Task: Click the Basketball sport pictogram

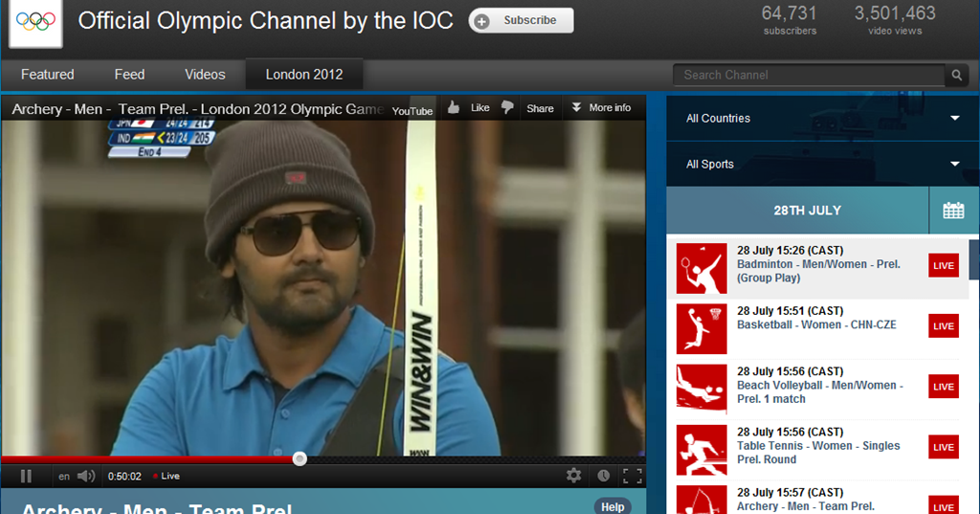Action: tap(702, 329)
